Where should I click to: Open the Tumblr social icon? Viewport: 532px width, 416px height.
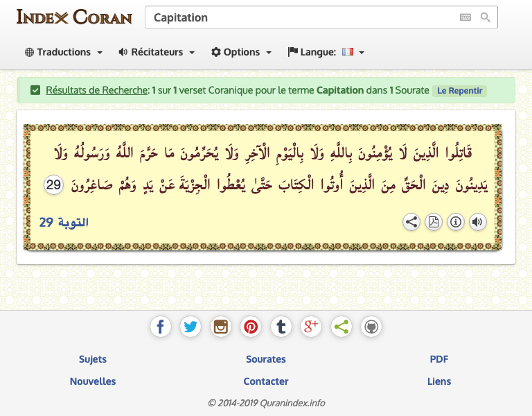[x=281, y=327]
